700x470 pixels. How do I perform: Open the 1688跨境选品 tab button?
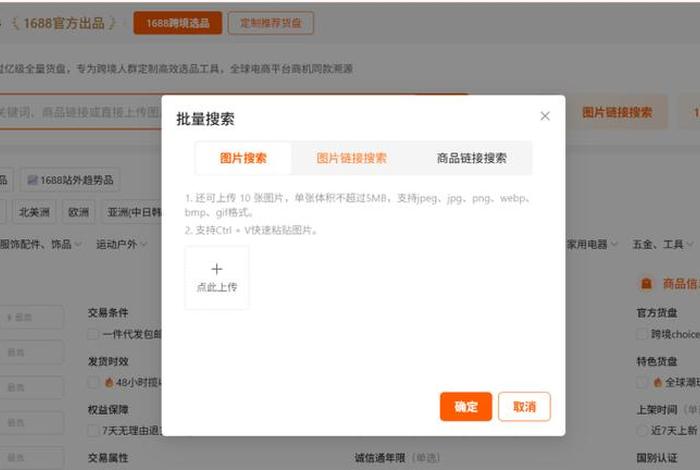click(178, 23)
